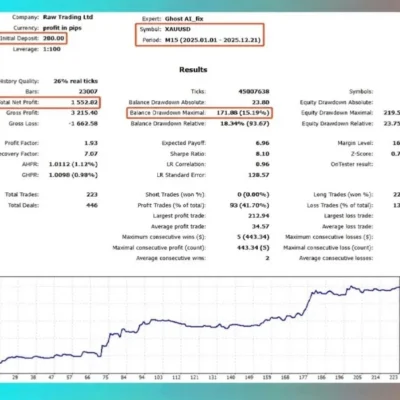Click the Ticks value 45807638
Screen dimensions: 400x400
(254, 92)
